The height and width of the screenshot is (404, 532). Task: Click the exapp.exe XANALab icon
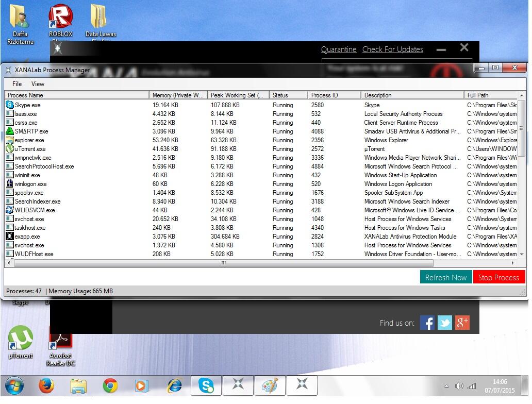pos(10,236)
